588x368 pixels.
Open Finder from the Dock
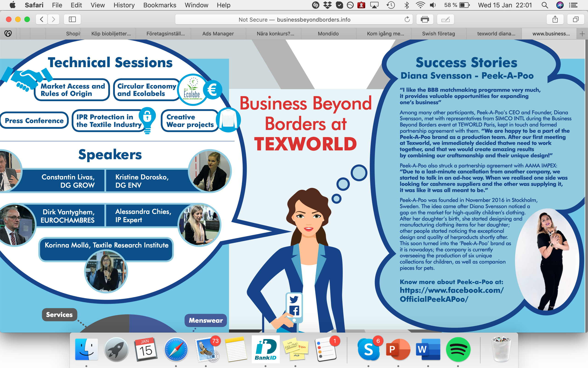[87, 350]
